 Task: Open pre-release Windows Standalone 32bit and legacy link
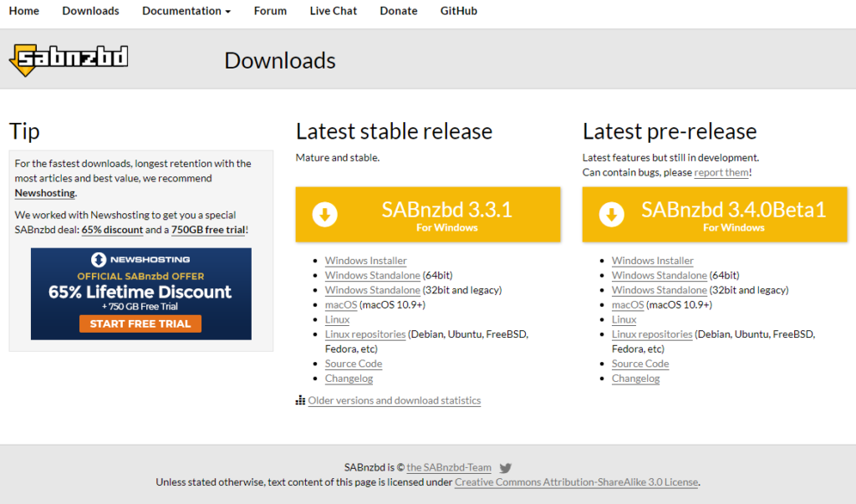click(659, 290)
